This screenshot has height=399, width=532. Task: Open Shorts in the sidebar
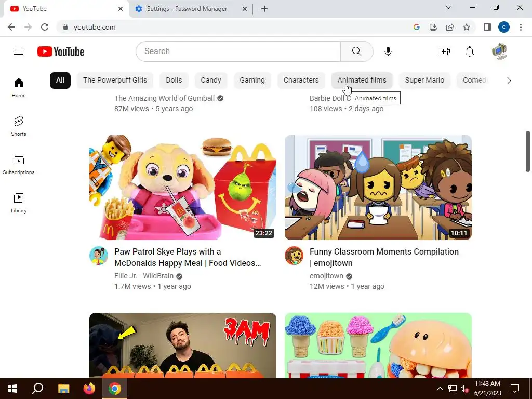19,126
